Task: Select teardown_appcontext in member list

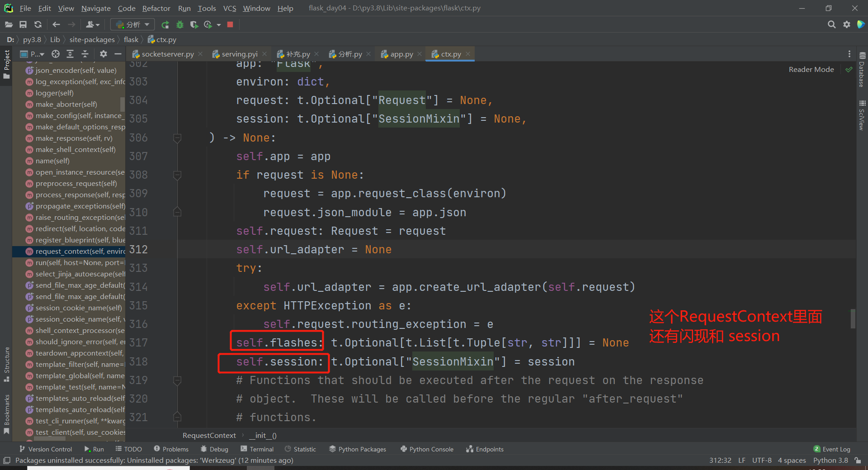Action: (69, 353)
